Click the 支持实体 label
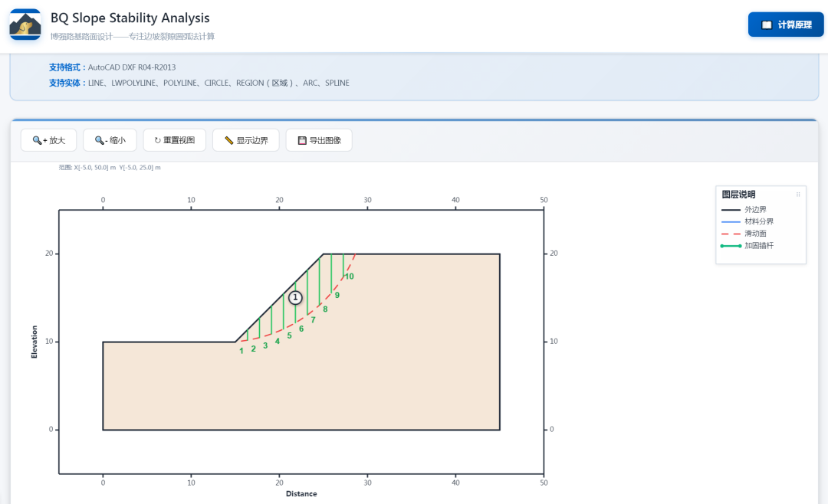This screenshot has height=504, width=828. [67, 83]
